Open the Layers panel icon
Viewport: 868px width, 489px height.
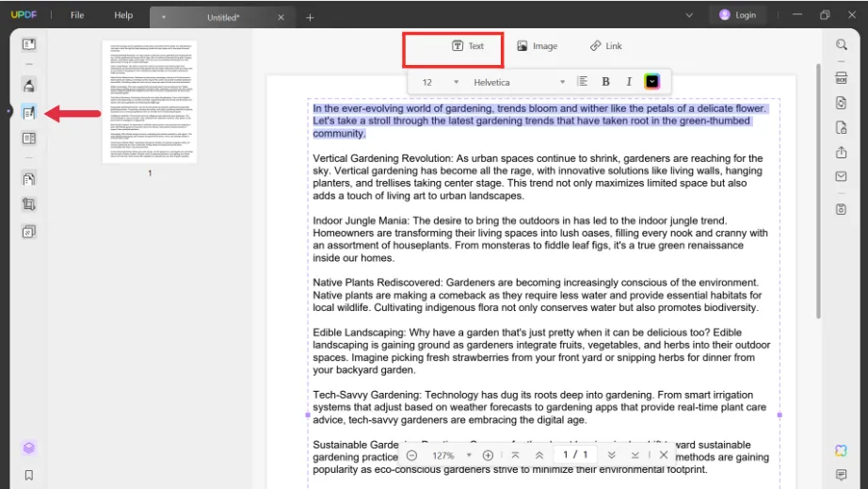pyautogui.click(x=29, y=448)
